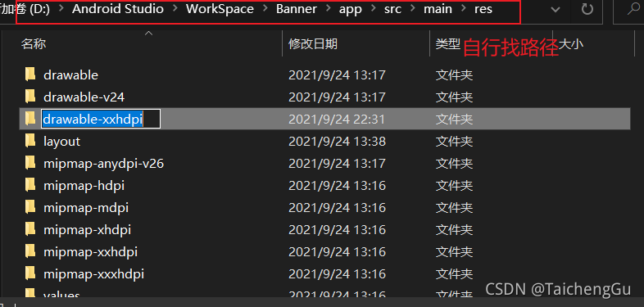Expand the chevron after src
The width and height of the screenshot is (644, 307).
click(x=412, y=9)
